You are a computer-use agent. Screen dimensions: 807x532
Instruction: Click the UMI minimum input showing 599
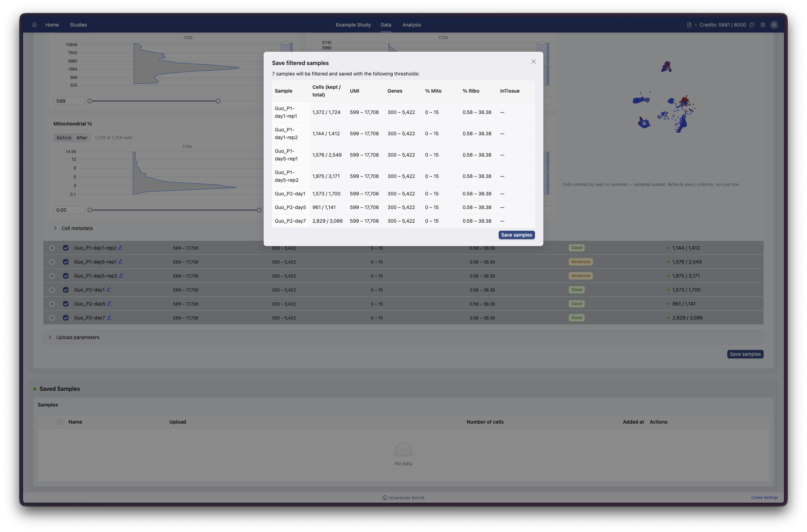click(69, 101)
